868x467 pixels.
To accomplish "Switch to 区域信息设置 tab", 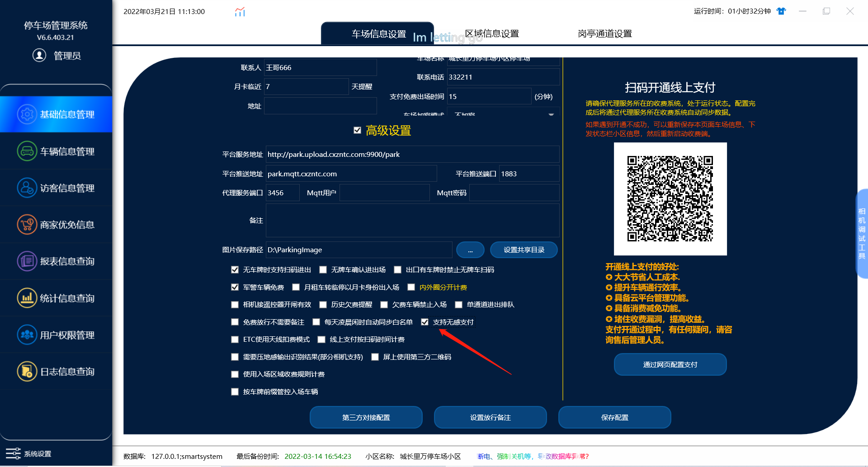I will [x=492, y=34].
